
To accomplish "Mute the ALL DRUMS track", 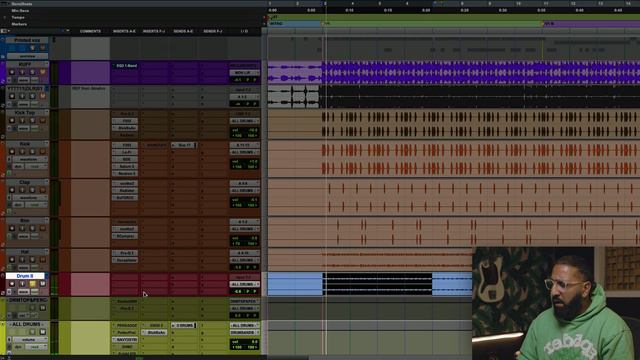I will pyautogui.click(x=42, y=332).
